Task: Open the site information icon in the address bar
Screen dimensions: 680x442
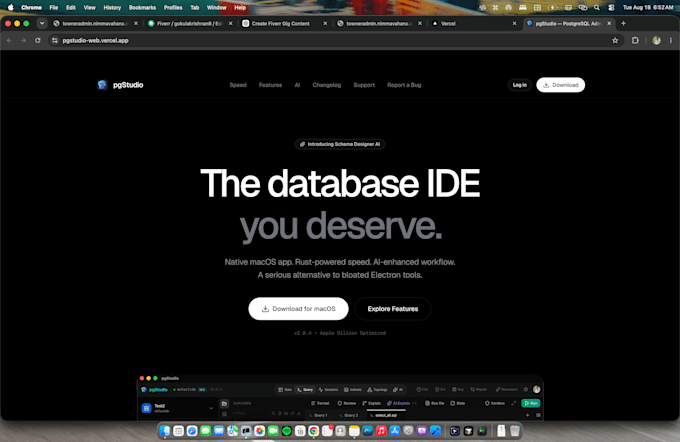Action: coord(55,40)
